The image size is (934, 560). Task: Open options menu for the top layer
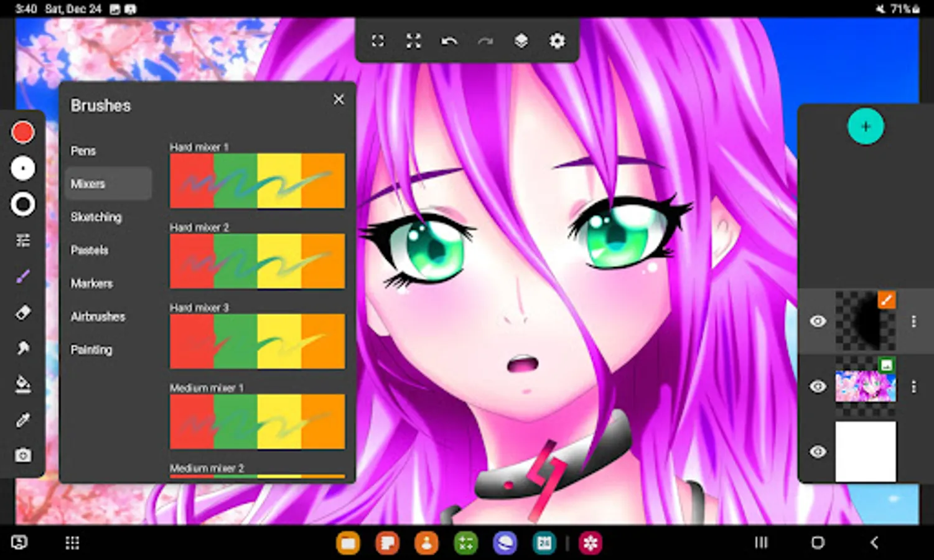click(x=913, y=321)
